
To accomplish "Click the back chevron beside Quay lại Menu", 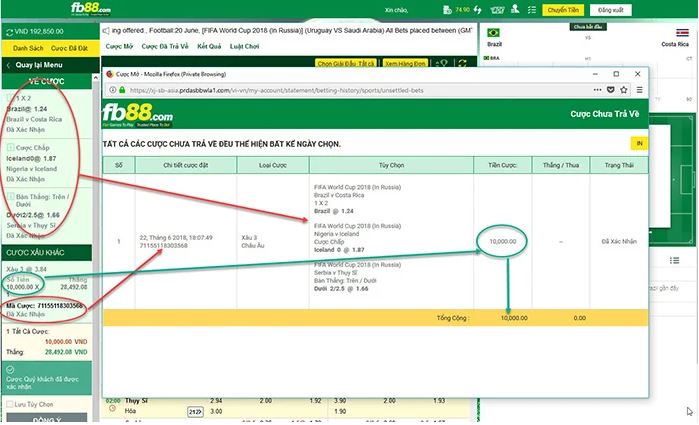I will click(x=8, y=65).
